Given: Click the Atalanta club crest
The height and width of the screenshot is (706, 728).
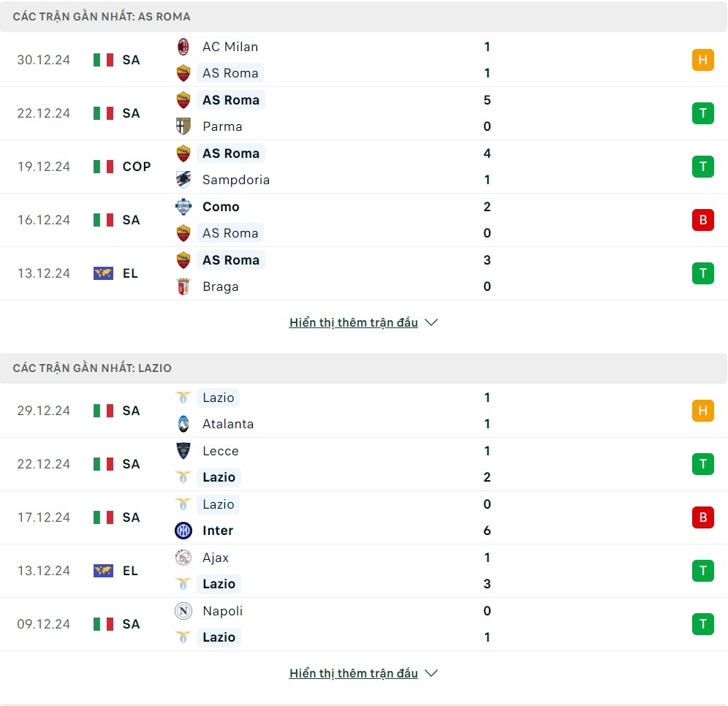Looking at the screenshot, I should click(x=183, y=424).
